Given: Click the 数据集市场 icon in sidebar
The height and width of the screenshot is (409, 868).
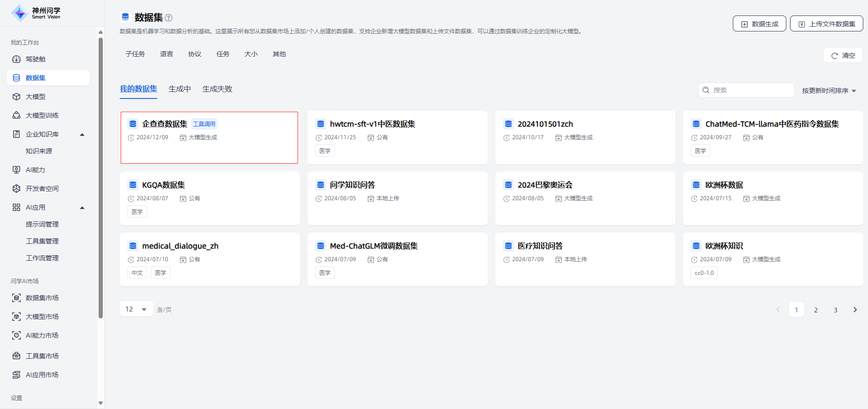Looking at the screenshot, I should tap(16, 298).
